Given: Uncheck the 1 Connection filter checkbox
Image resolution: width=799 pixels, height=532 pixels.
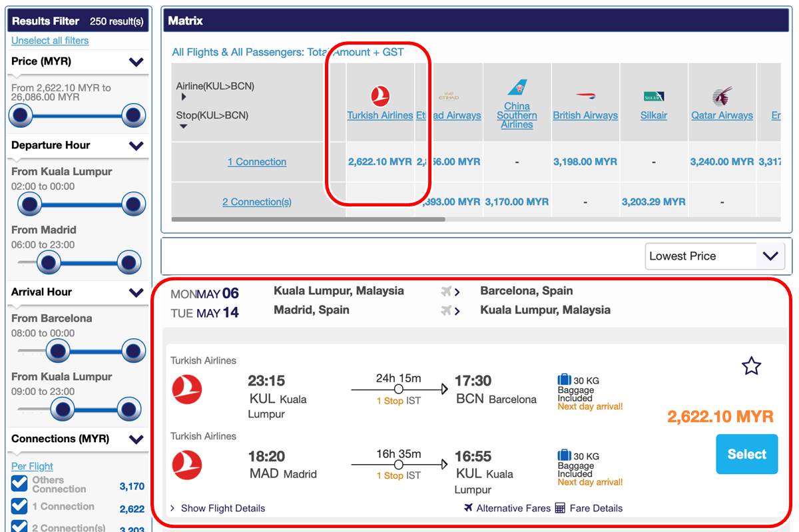Looking at the screenshot, I should point(19,507).
